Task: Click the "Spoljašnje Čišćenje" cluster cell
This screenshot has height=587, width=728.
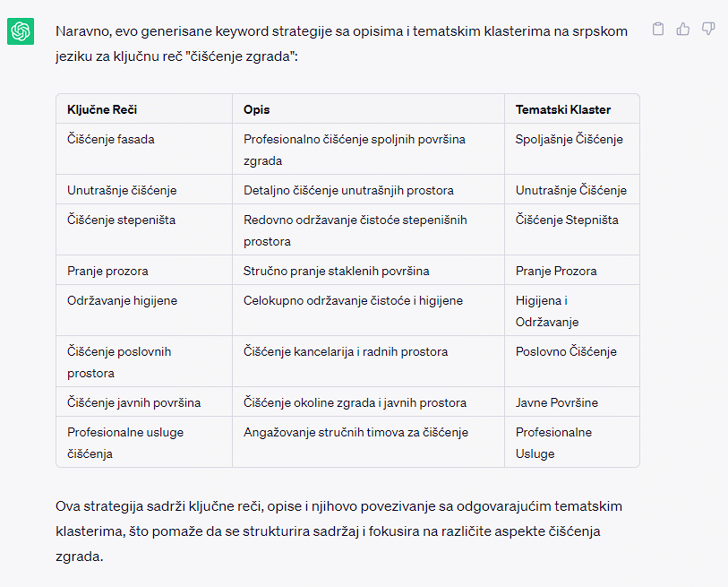Action: pos(569,139)
